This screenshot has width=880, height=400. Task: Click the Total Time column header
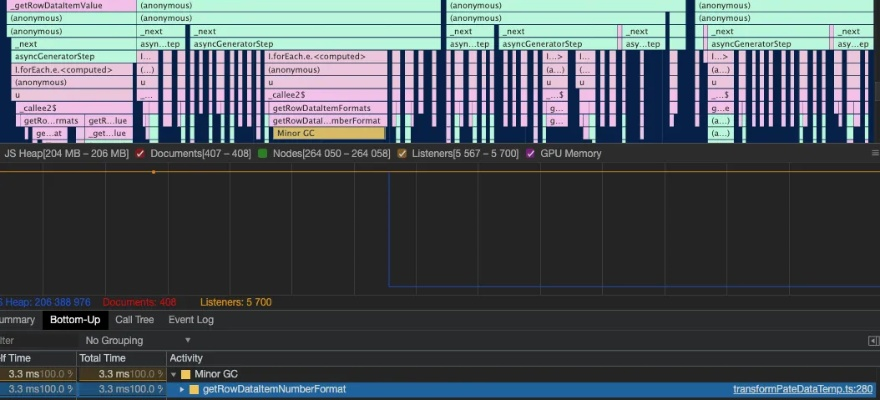[x=102, y=358]
